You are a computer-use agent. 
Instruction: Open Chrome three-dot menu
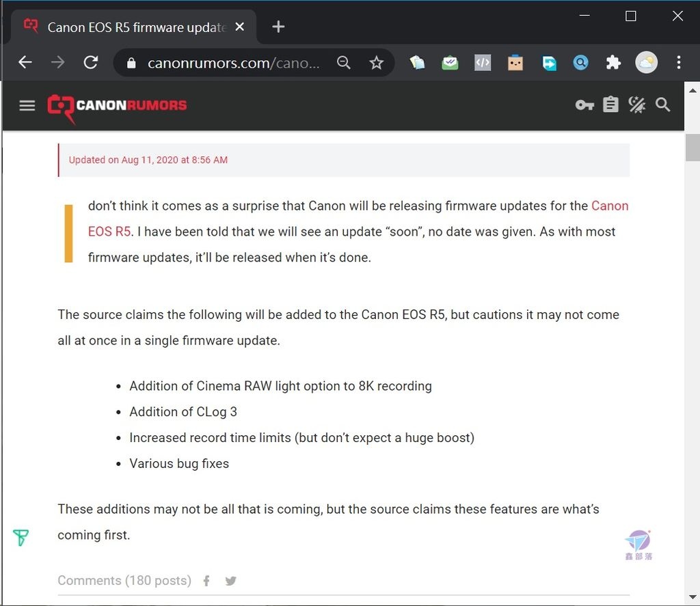click(679, 62)
